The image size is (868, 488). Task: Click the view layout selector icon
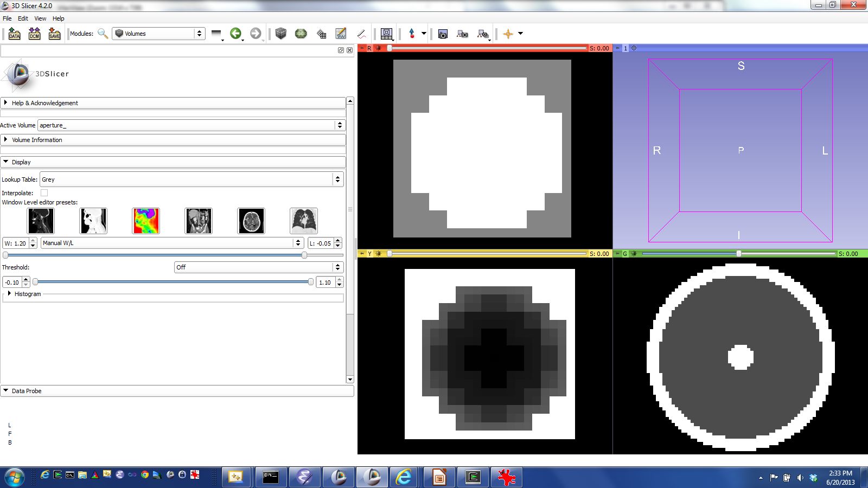[386, 34]
